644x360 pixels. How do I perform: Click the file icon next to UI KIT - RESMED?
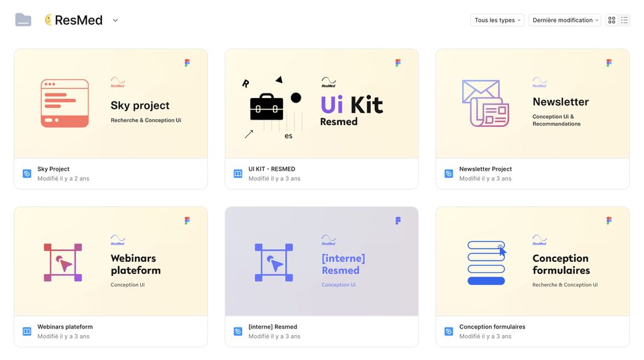(x=237, y=174)
